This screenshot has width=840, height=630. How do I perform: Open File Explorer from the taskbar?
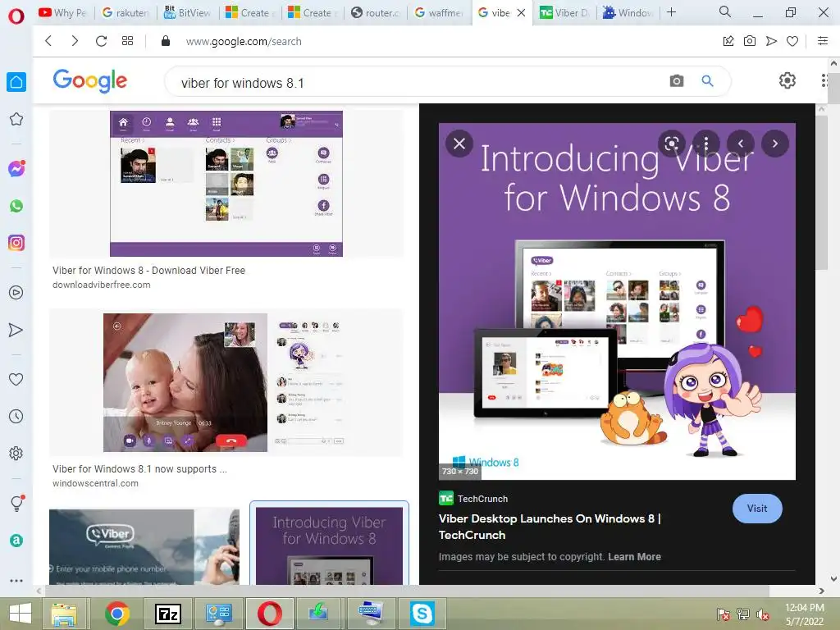point(64,614)
